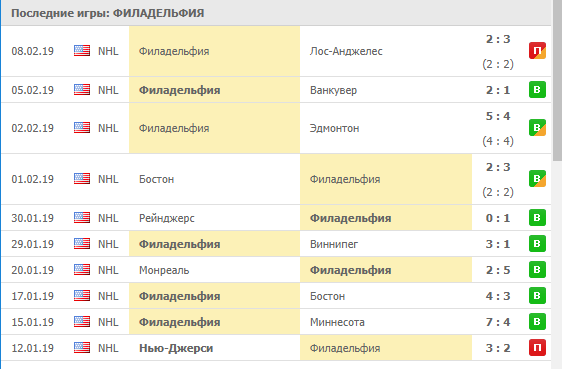Click the red loss badge for New Jersey game

(x=537, y=348)
